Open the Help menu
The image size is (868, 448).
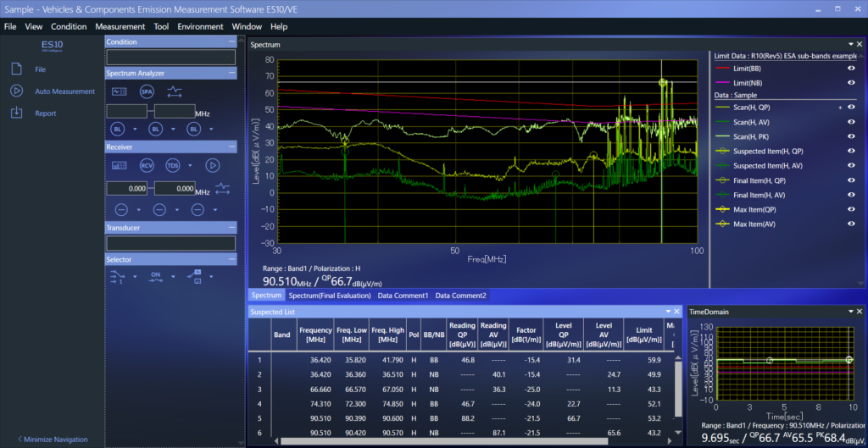point(279,26)
